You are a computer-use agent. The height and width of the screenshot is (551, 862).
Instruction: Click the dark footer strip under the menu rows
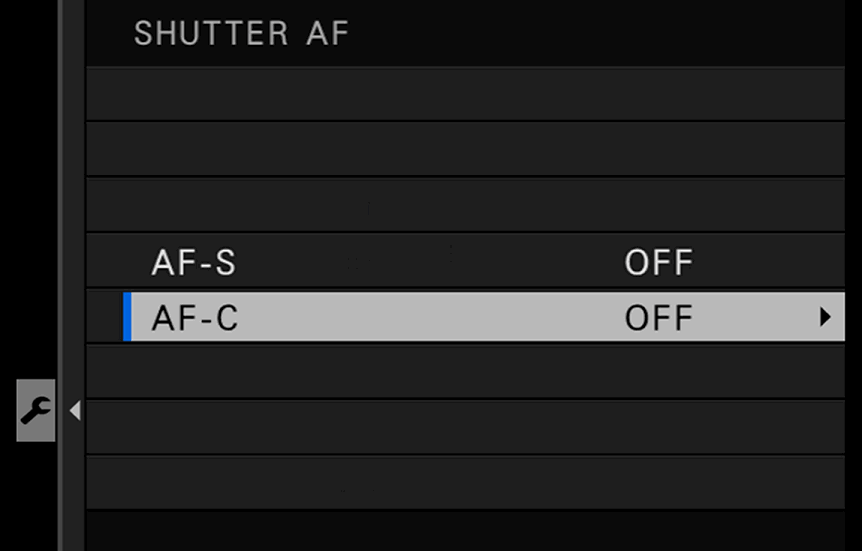click(x=465, y=531)
